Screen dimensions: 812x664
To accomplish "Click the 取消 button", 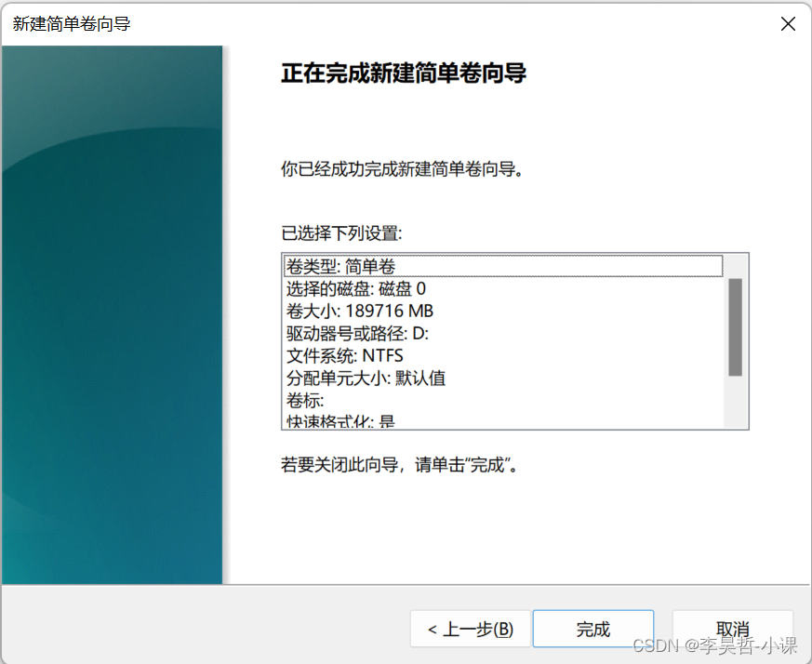I will click(x=733, y=629).
